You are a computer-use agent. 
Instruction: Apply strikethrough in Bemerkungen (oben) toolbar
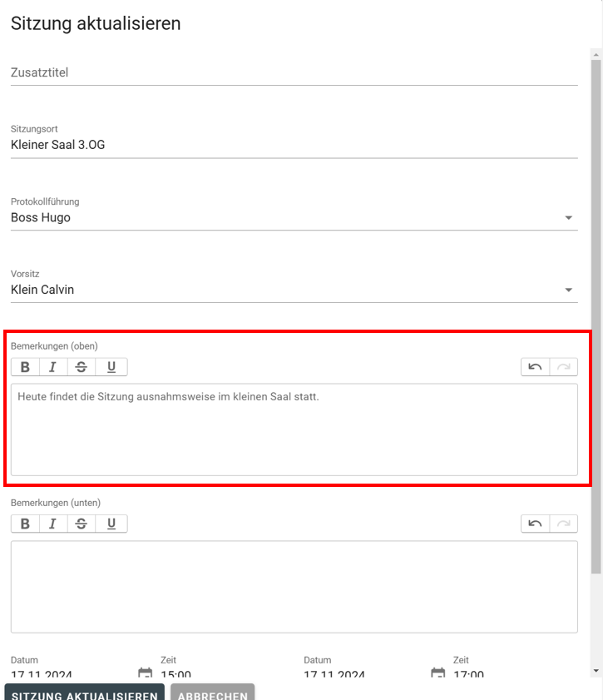tap(81, 367)
